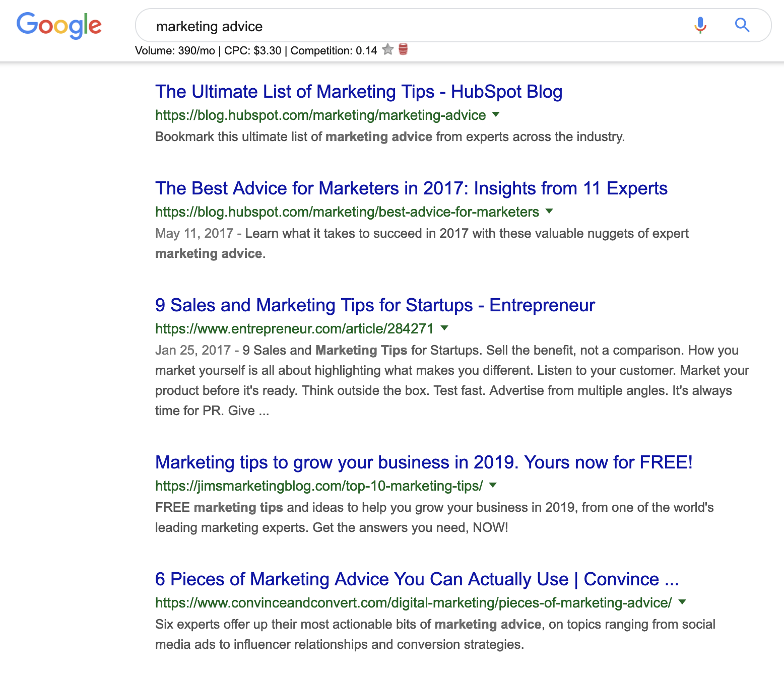Click snippet starting 'Six experts offer up'
The width and height of the screenshot is (784, 677).
[435, 634]
